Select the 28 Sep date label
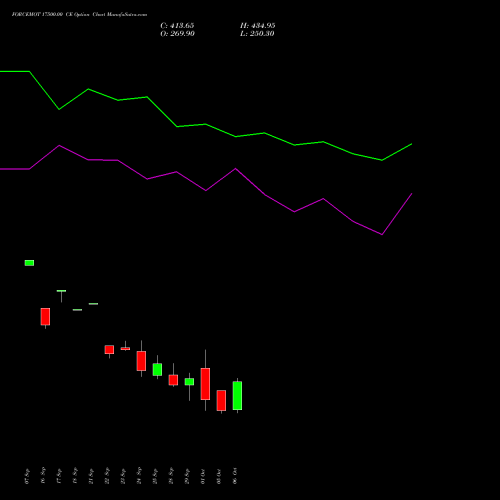 (171, 476)
